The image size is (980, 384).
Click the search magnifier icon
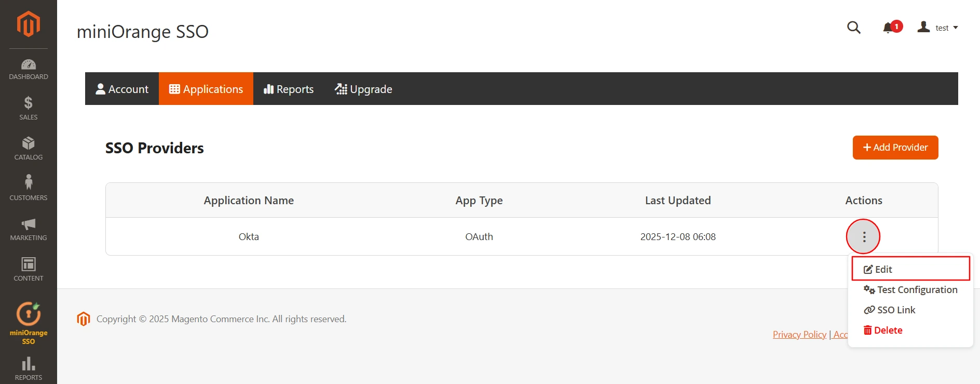point(854,28)
